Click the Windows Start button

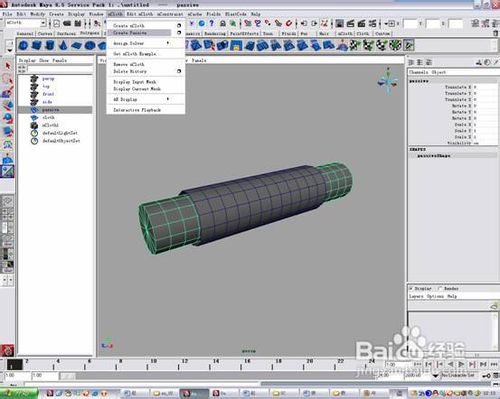tap(19, 393)
